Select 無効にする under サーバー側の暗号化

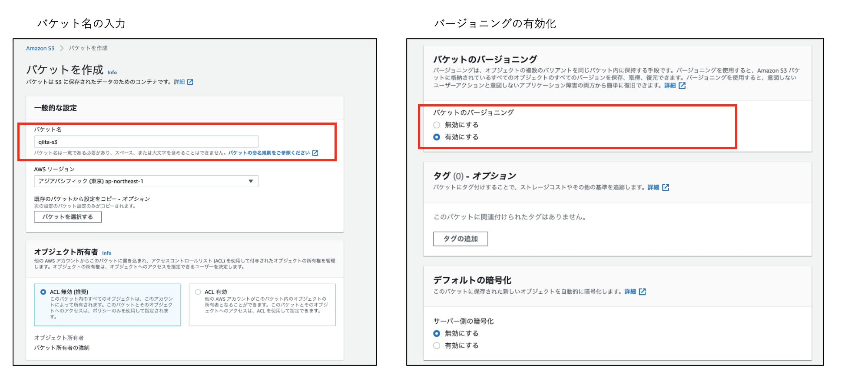click(x=437, y=333)
